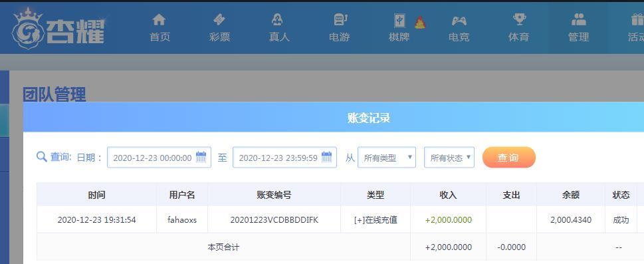Open the gift icon for 活动
This screenshot has height=264, width=644.
click(637, 19)
